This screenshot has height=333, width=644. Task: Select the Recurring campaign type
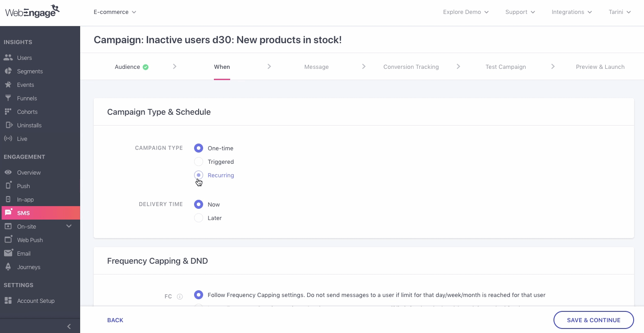(199, 175)
